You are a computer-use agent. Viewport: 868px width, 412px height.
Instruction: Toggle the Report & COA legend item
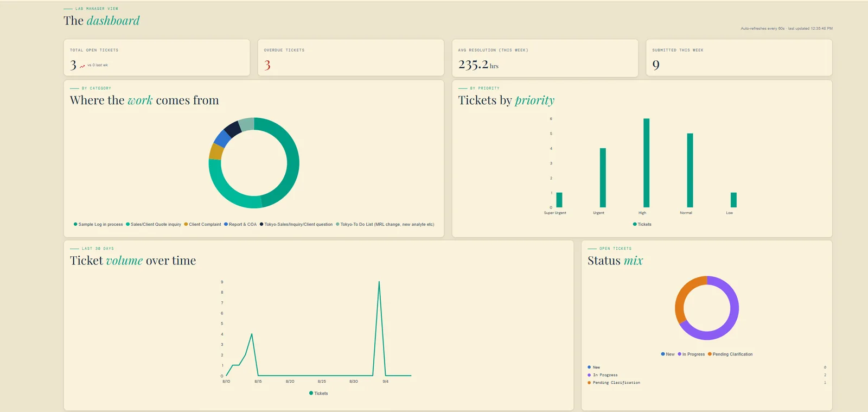[240, 224]
